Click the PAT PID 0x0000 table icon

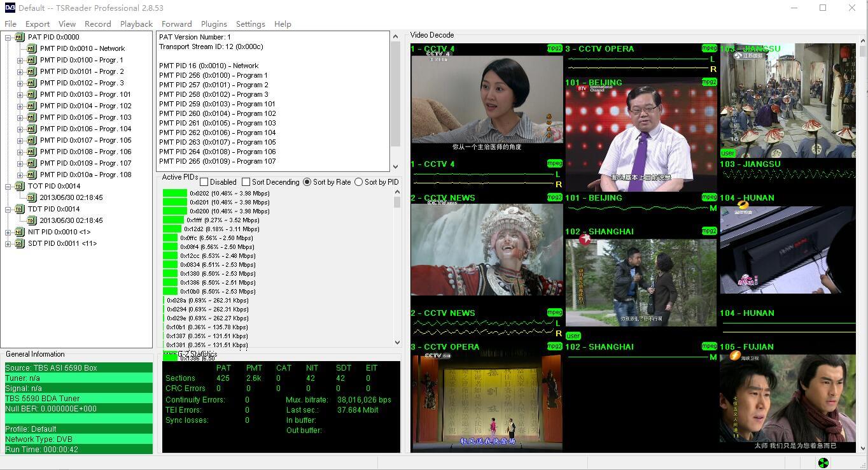(x=20, y=38)
